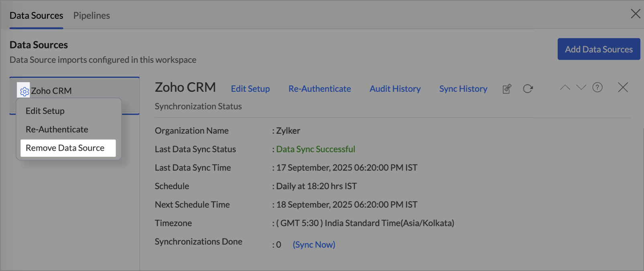Open the Audit History link
Screen dimensions: 644x271
(395, 89)
